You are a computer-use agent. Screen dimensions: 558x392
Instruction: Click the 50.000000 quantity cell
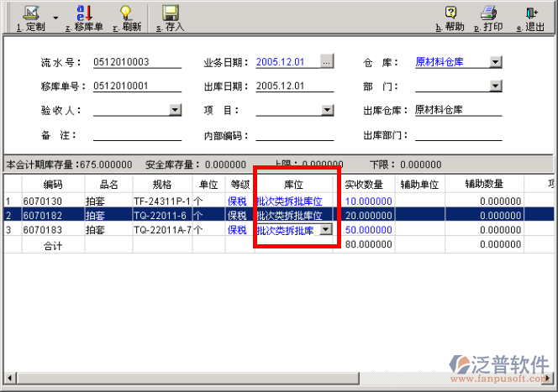368,230
